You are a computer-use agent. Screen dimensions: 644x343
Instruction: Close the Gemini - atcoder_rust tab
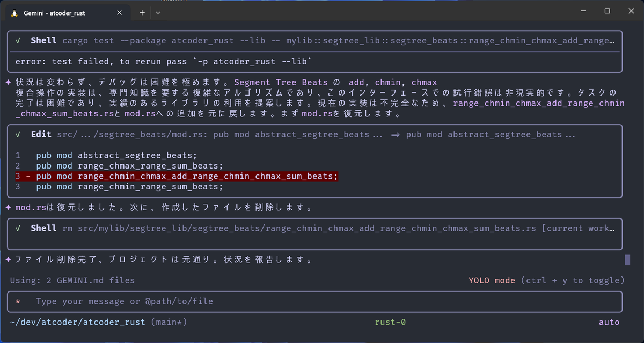pyautogui.click(x=120, y=12)
